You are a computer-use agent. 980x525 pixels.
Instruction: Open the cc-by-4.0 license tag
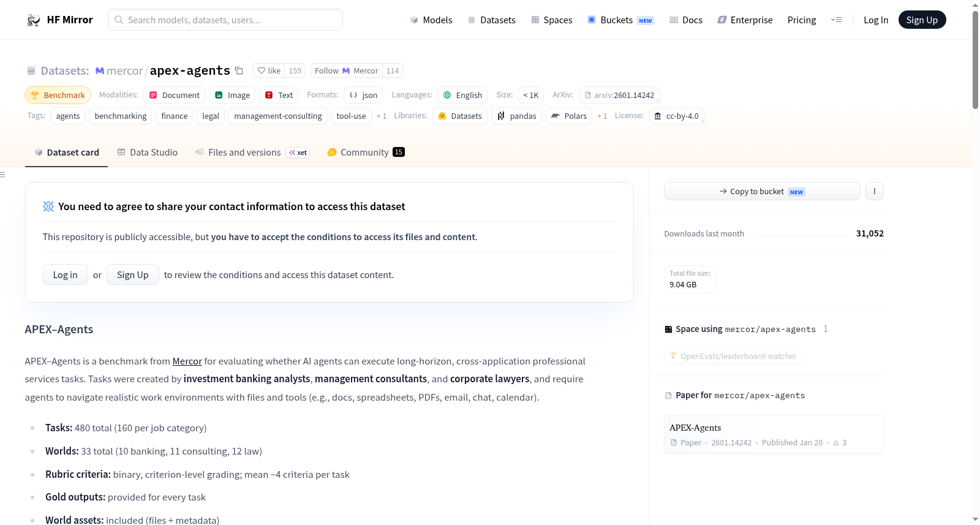tap(677, 116)
